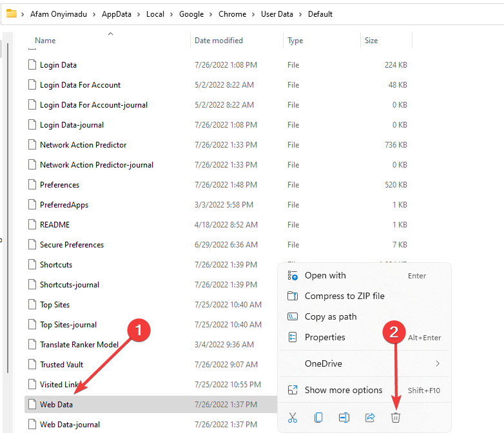
Task: Click the Delete trash can icon
Action: pos(396,418)
